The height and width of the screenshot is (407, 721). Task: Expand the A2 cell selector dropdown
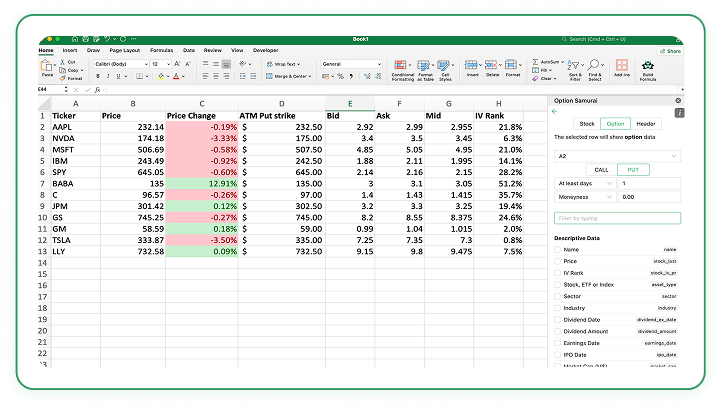(616, 155)
